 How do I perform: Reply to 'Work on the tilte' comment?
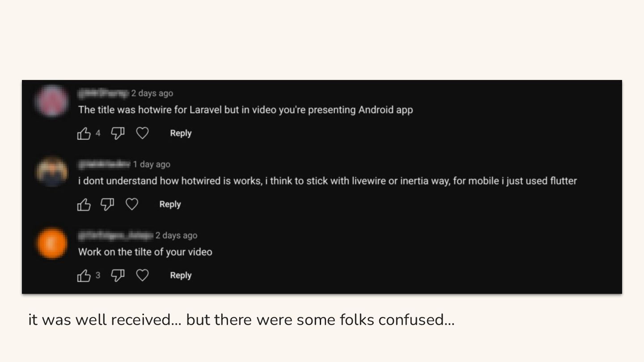[181, 276]
